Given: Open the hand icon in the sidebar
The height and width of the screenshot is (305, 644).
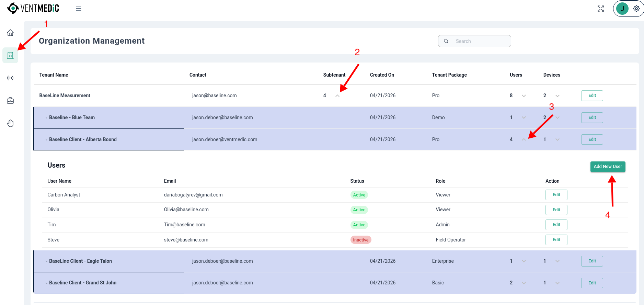Looking at the screenshot, I should (10, 123).
